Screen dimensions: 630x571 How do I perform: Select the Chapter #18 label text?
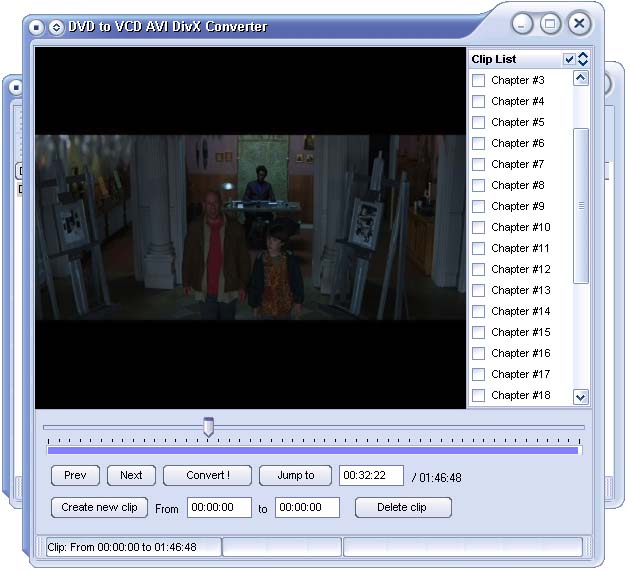[521, 395]
